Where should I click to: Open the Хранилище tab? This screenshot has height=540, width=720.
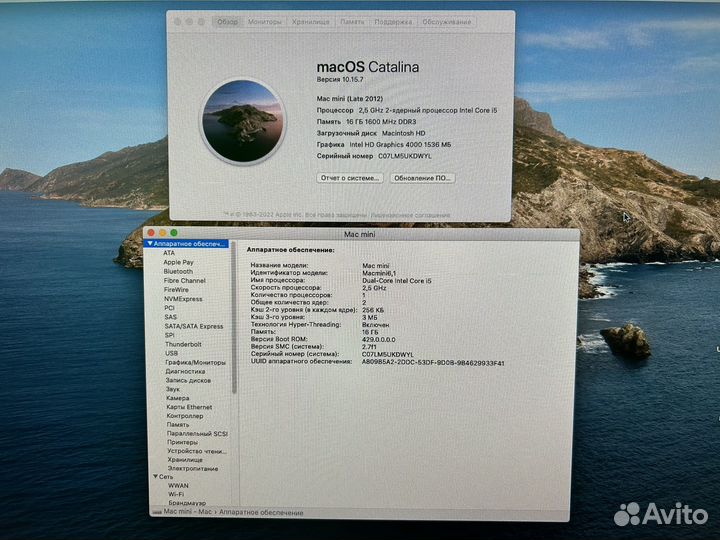point(310,22)
